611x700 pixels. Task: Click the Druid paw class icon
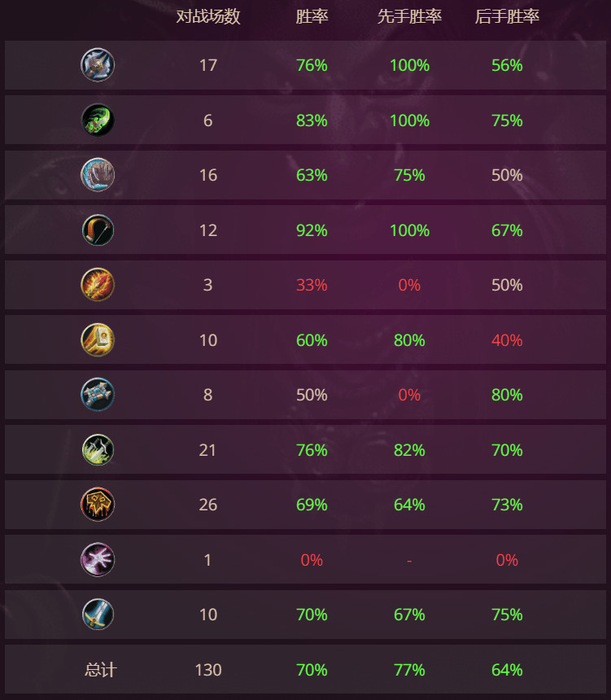point(98,175)
